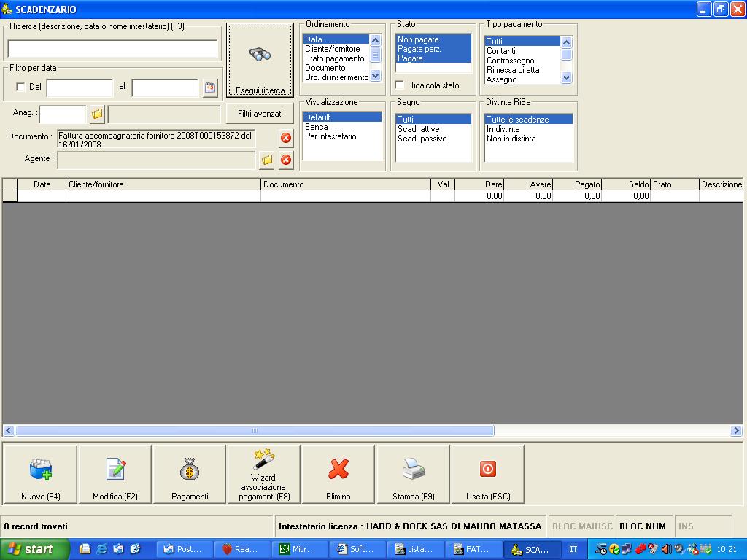Image resolution: width=747 pixels, height=560 pixels.
Task: Click the Windows start button
Action: 35,549
